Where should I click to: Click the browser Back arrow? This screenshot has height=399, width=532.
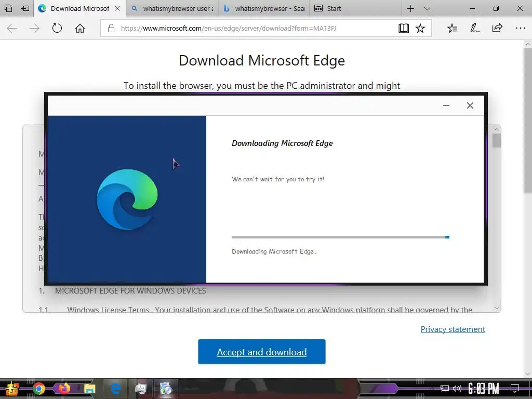click(x=12, y=28)
